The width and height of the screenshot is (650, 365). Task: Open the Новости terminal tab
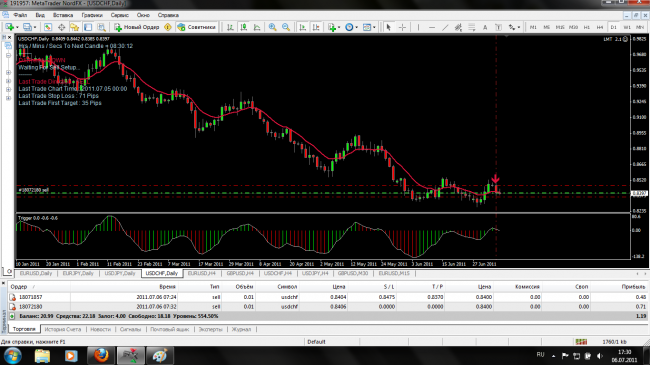click(101, 329)
